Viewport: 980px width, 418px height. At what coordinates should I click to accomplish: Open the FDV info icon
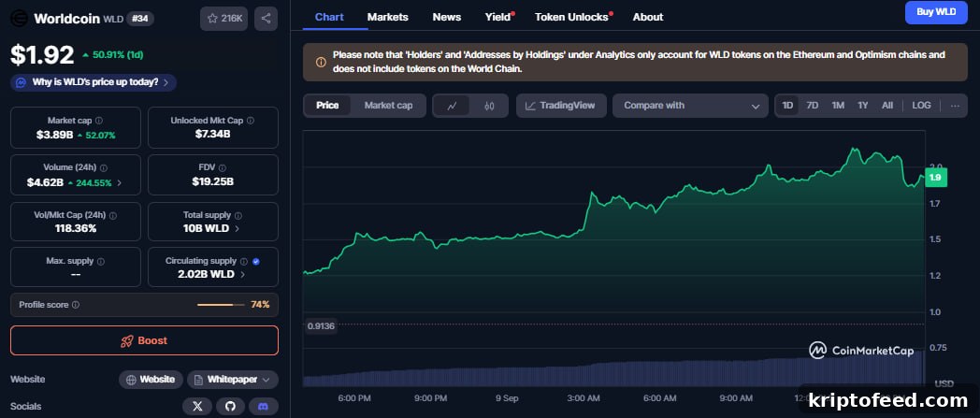pyautogui.click(x=223, y=167)
